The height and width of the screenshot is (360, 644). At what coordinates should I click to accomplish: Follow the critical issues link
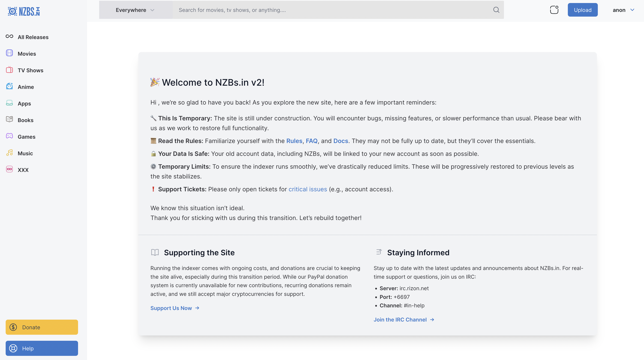(308, 189)
